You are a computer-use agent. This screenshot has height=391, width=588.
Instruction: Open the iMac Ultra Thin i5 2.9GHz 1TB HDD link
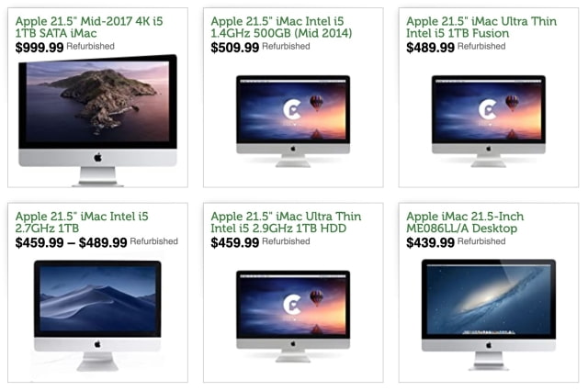286,222
